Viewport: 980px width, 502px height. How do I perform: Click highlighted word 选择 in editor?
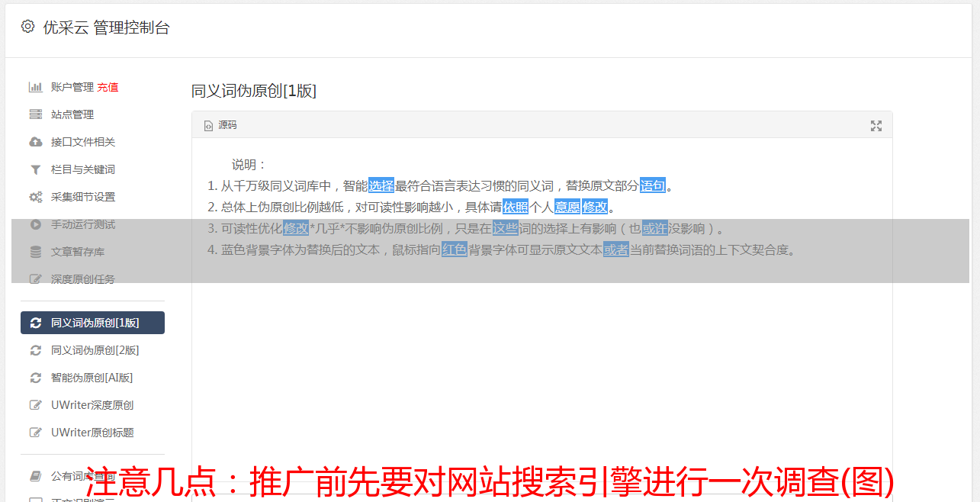point(381,185)
